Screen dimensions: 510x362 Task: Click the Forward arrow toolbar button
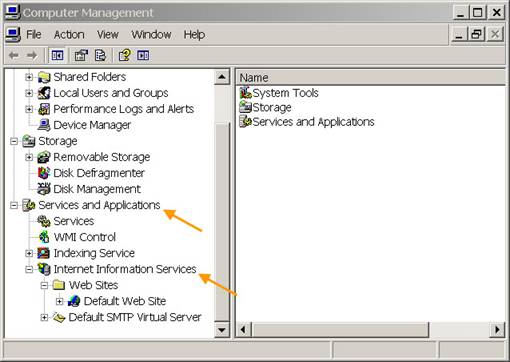[x=32, y=55]
